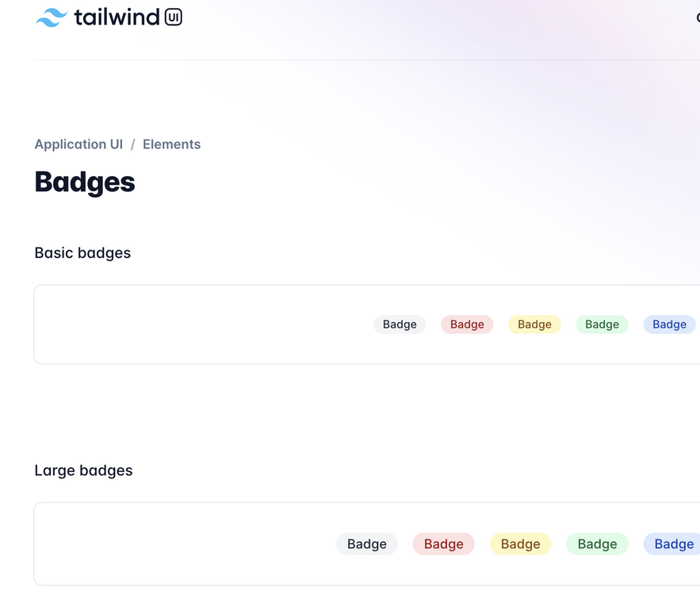The height and width of the screenshot is (595, 700).
Task: Open the Application UI breadcrumb link
Action: pyautogui.click(x=78, y=144)
